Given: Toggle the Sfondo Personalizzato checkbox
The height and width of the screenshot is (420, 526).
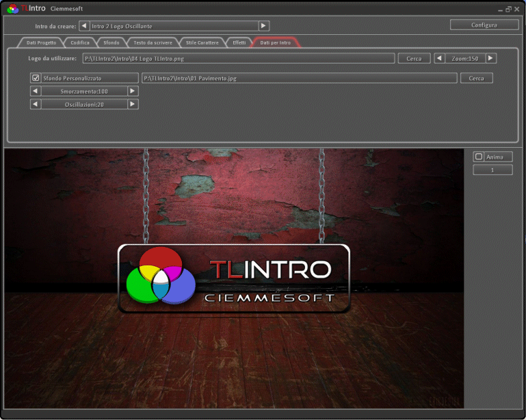Looking at the screenshot, I should [36, 78].
